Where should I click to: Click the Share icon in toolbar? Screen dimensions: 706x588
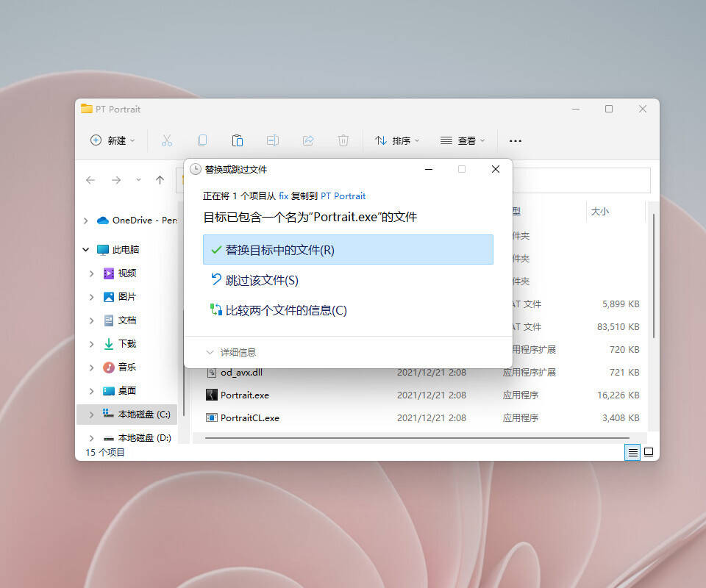308,140
